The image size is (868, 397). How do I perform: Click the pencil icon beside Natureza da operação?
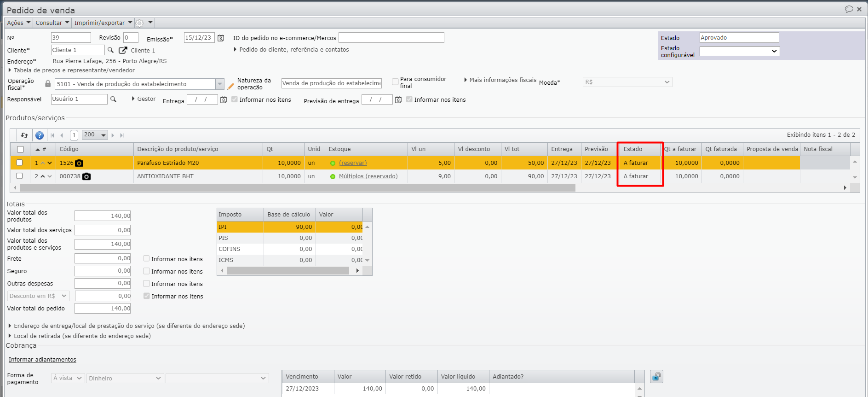(231, 86)
